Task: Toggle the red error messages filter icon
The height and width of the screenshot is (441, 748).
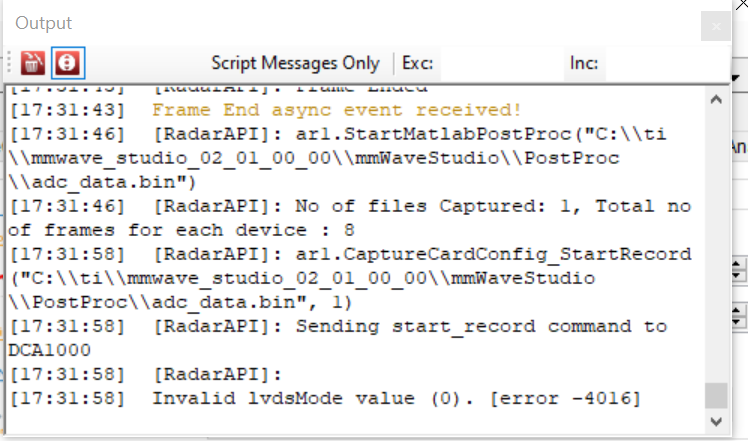Action: click(68, 63)
